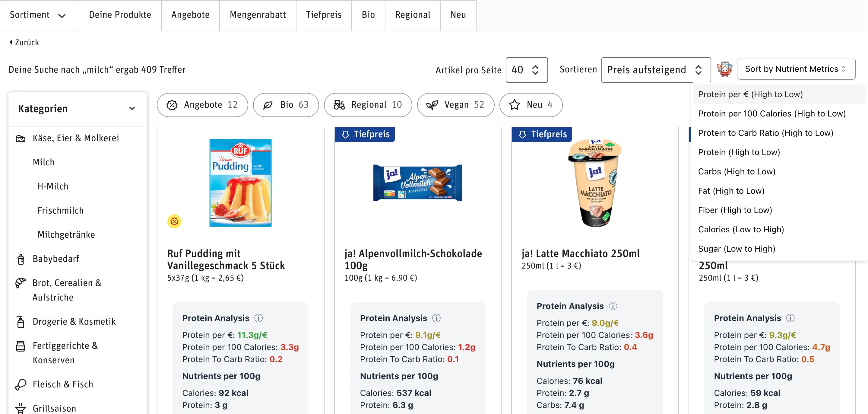This screenshot has width=868, height=414.
Task: Click info icon on Alpenvollmilch Protein Analysis
Action: [x=436, y=318]
